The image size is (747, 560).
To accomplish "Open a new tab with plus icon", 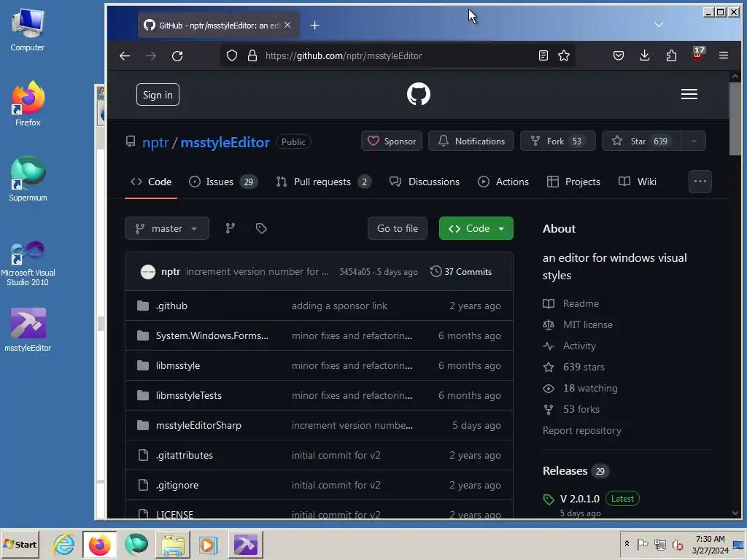I will click(x=314, y=26).
